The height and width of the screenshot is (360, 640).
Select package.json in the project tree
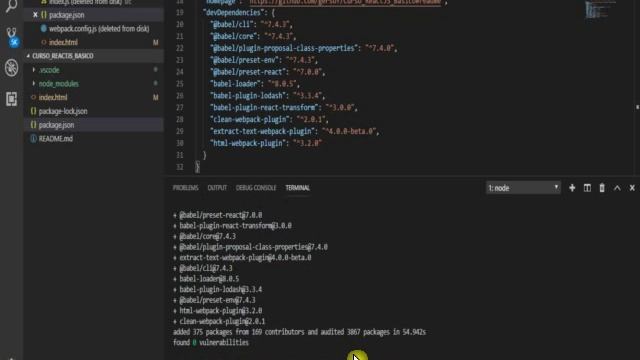click(x=56, y=125)
